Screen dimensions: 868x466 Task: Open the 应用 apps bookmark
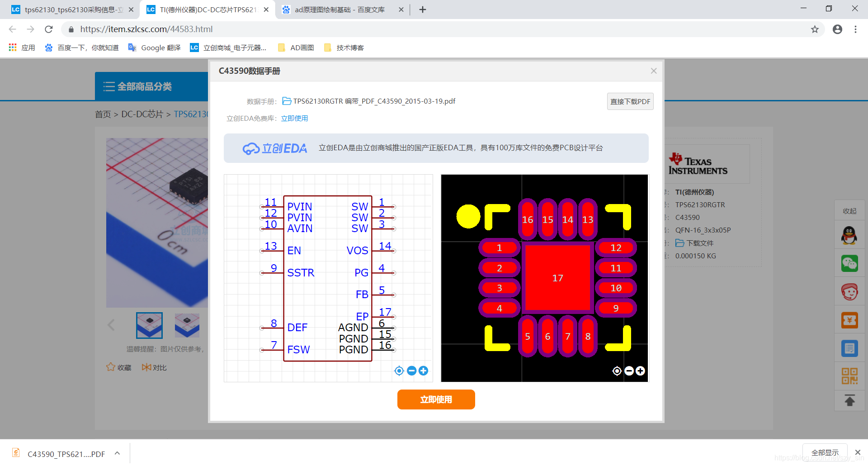tap(22, 48)
